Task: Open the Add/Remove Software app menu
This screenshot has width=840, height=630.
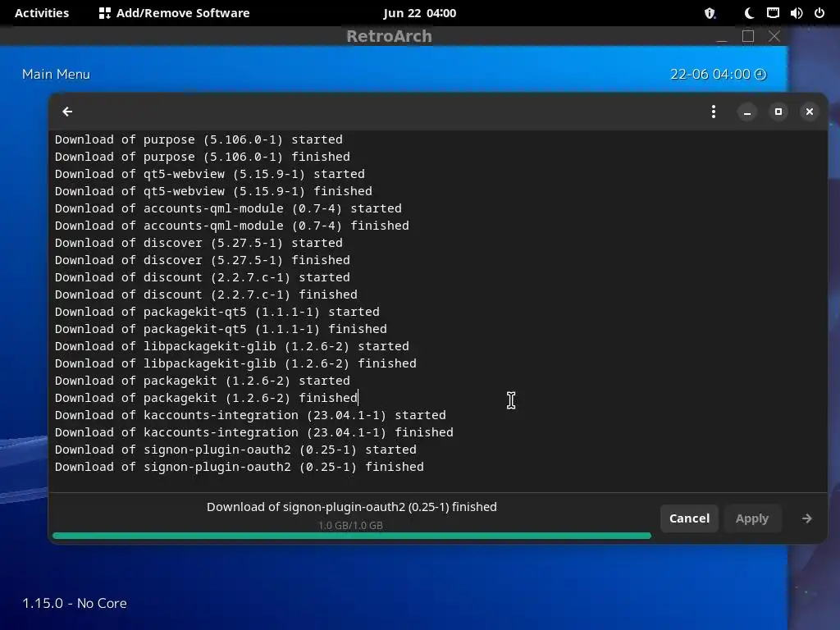Action: (175, 13)
